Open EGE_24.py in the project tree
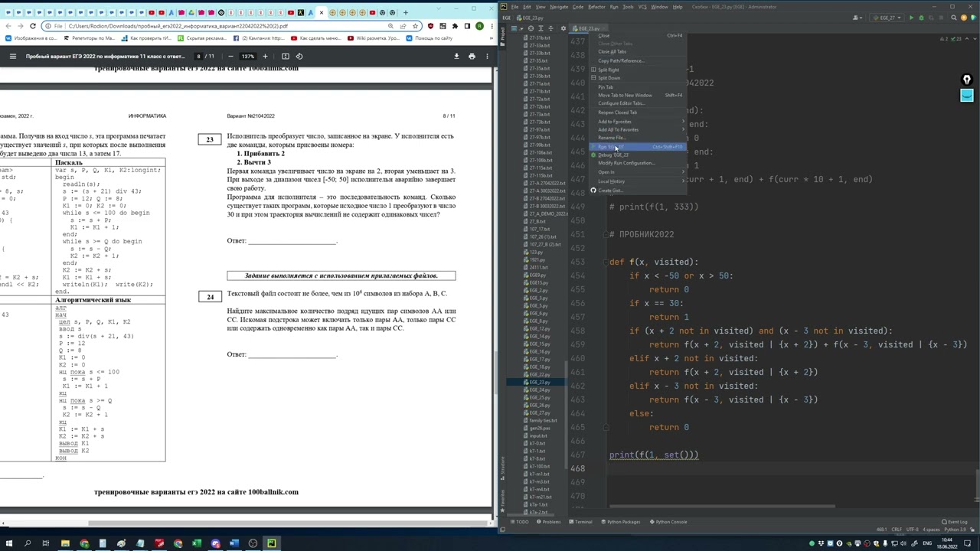980x551 pixels. click(539, 390)
